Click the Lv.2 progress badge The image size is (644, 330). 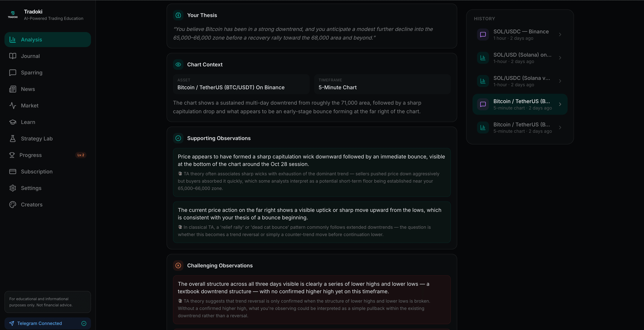click(80, 155)
